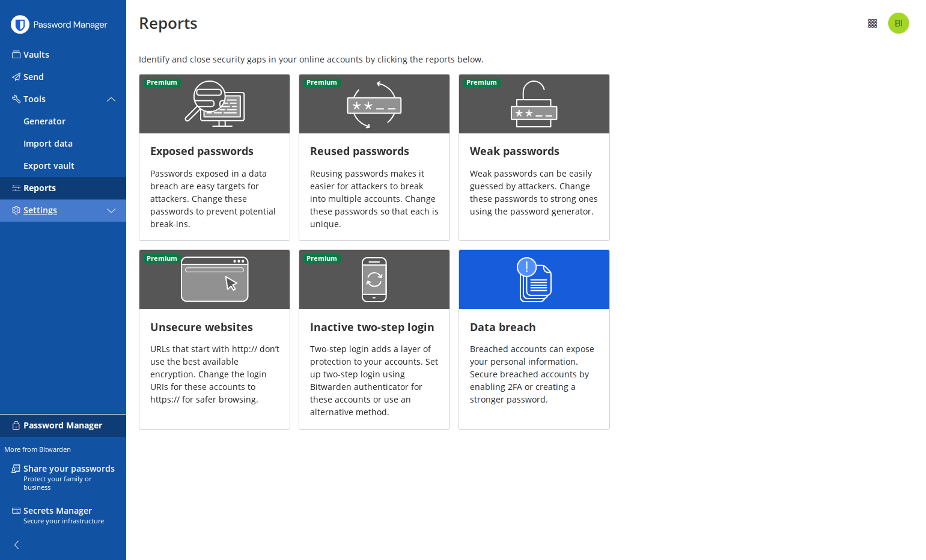
Task: Click the Settings link text
Action: coord(40,210)
